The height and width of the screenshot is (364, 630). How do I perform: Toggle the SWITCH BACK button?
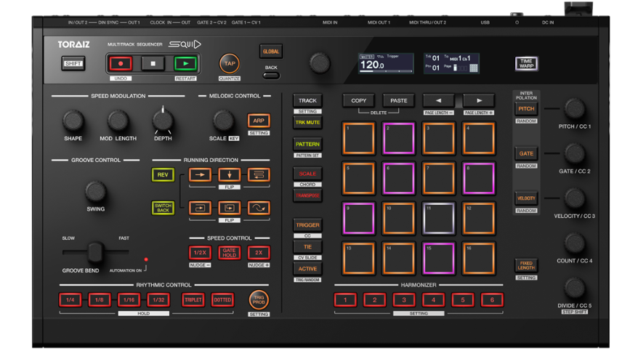tap(163, 208)
